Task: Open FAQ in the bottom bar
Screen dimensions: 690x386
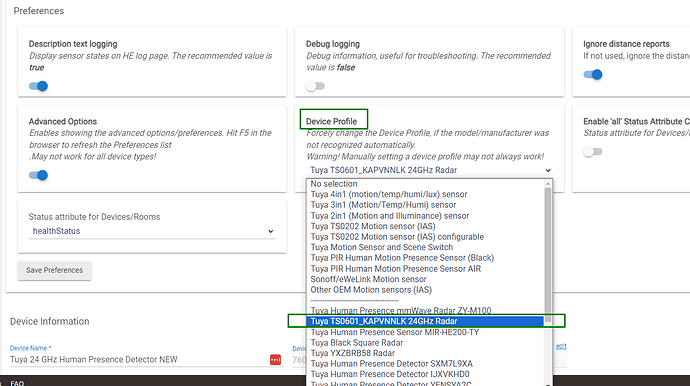Action: (x=17, y=383)
